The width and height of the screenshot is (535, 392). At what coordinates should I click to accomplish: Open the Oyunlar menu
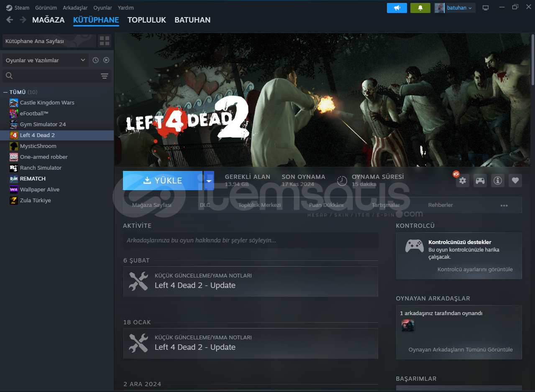(102, 8)
